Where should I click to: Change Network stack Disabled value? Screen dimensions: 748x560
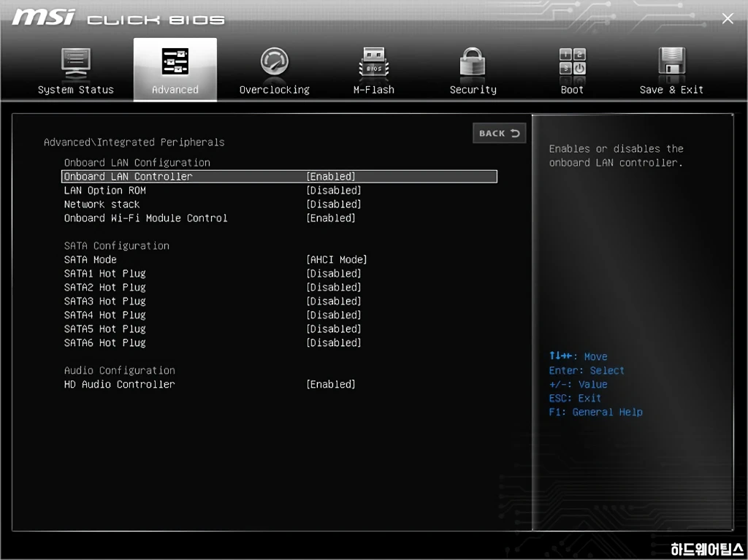click(334, 204)
